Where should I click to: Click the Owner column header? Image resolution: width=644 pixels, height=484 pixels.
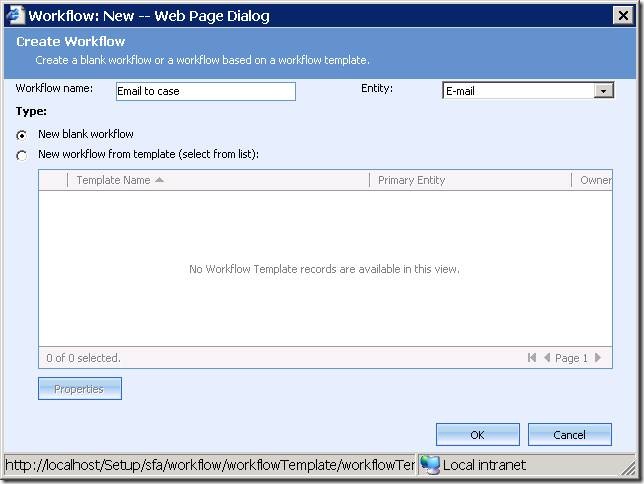click(x=595, y=180)
